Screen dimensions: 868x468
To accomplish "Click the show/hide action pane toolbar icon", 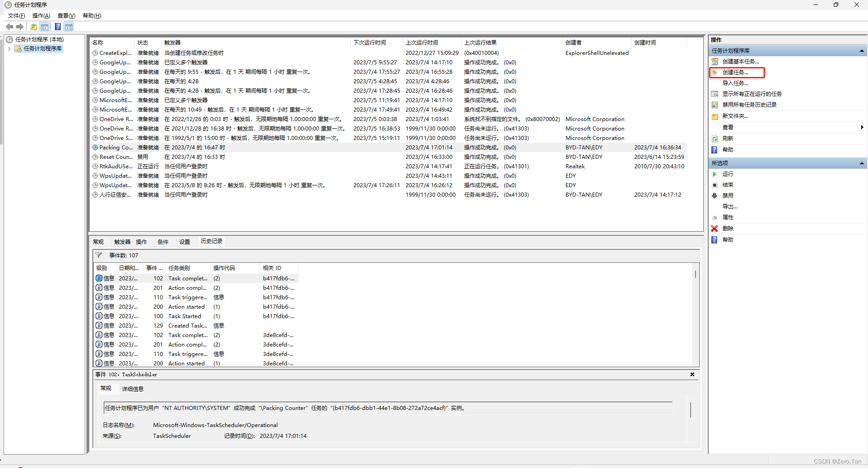I will tap(69, 27).
